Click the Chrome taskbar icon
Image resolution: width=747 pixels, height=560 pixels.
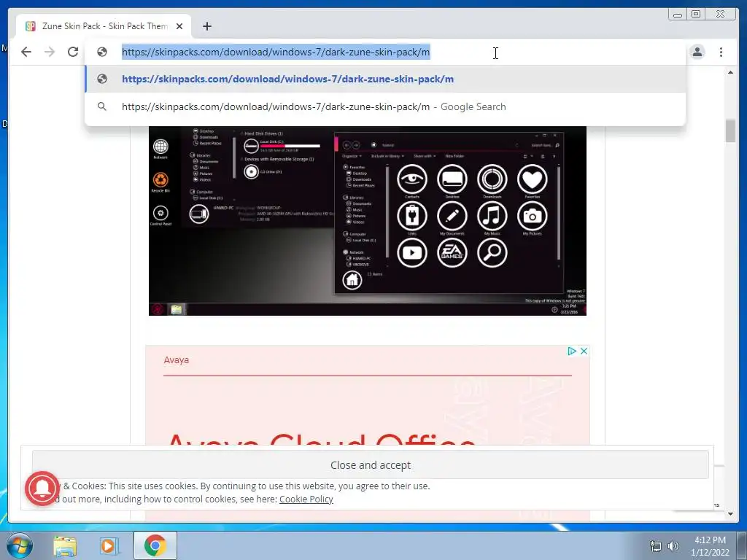coord(155,545)
